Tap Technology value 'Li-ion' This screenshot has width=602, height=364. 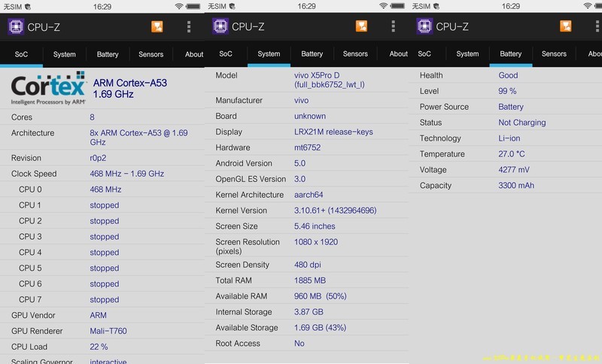click(x=509, y=138)
